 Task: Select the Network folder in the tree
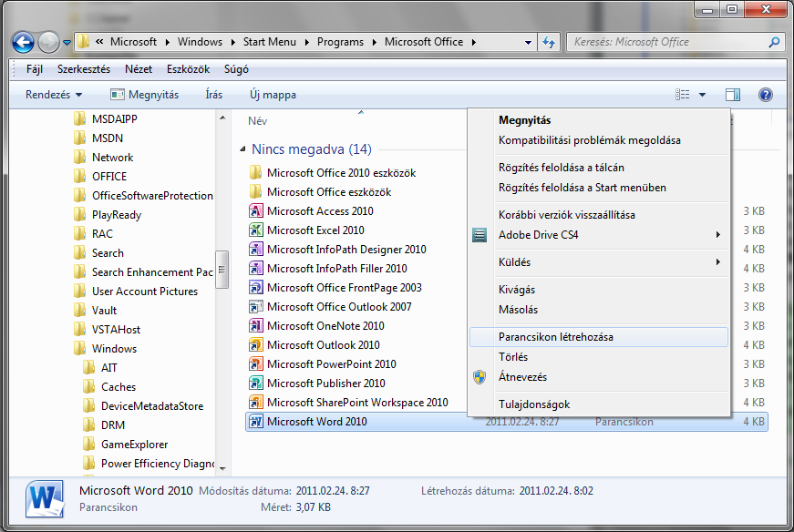point(103,158)
